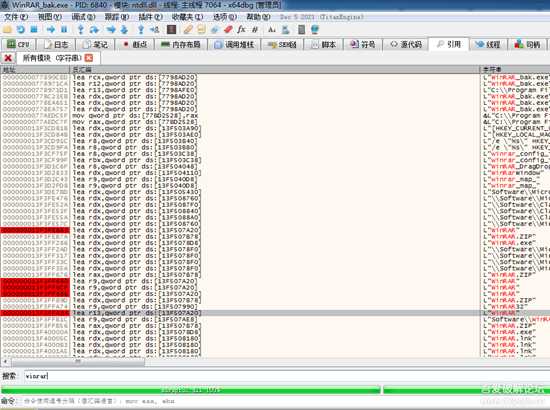Stop debugging with the blue square icon

tap(34, 30)
